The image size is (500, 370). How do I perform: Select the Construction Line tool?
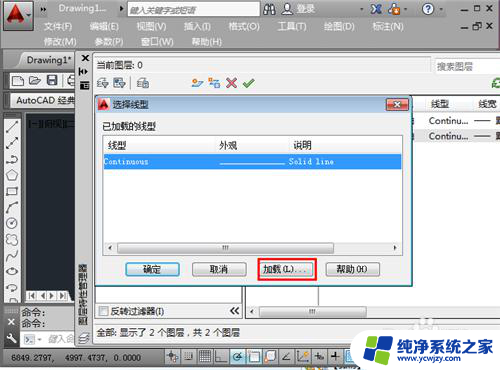(x=12, y=143)
